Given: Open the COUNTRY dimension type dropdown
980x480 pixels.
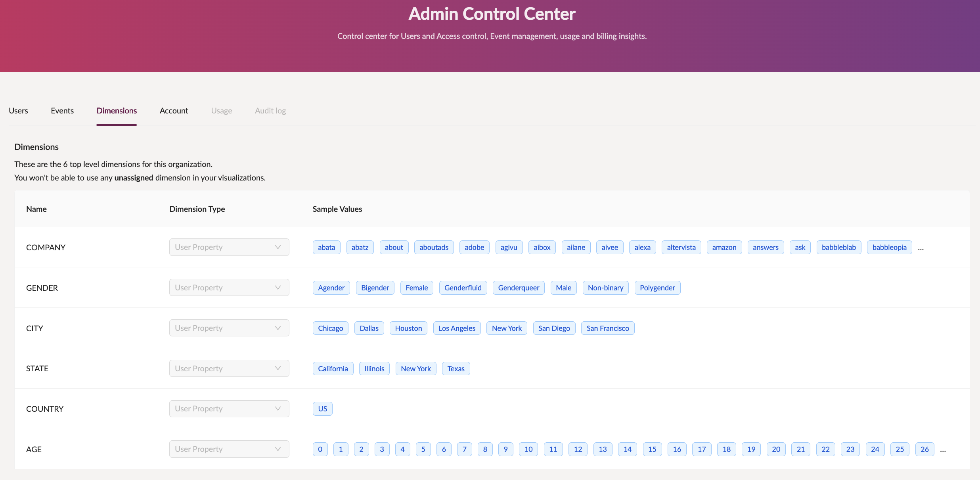Looking at the screenshot, I should (229, 409).
